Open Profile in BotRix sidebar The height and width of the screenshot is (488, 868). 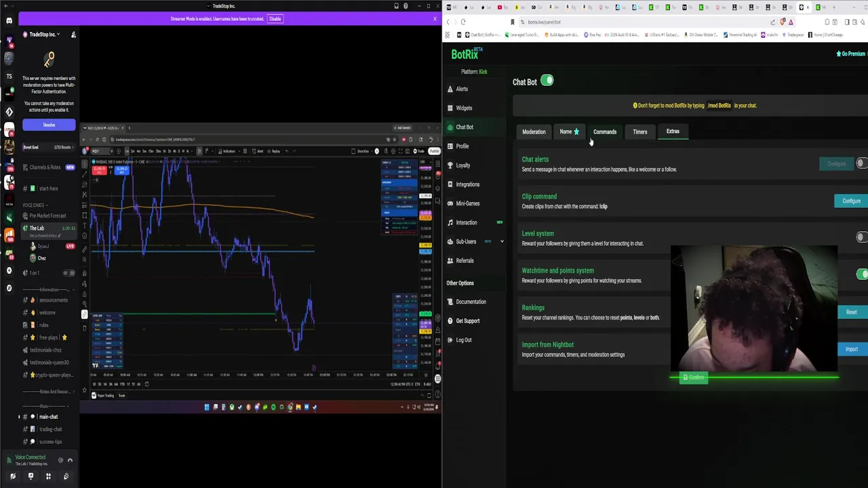[x=462, y=146]
